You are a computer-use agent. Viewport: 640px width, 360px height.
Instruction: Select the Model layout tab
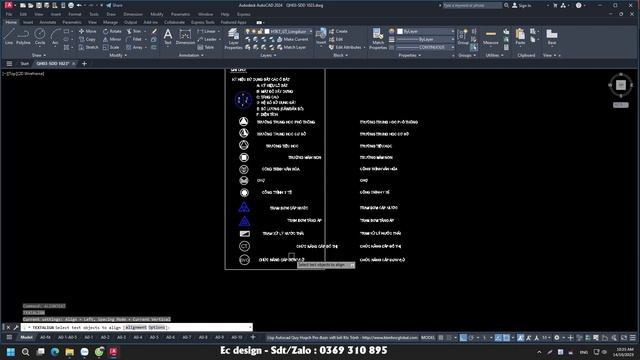(26, 338)
